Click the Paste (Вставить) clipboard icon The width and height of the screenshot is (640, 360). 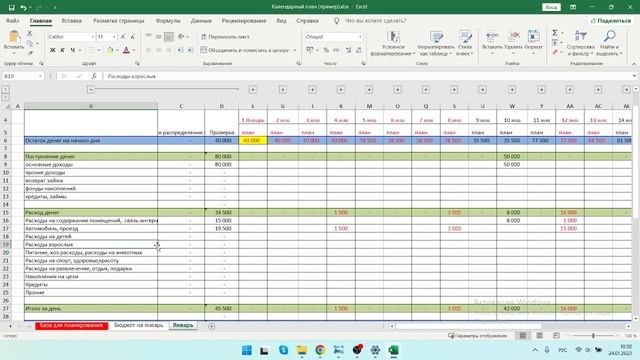pyautogui.click(x=14, y=37)
